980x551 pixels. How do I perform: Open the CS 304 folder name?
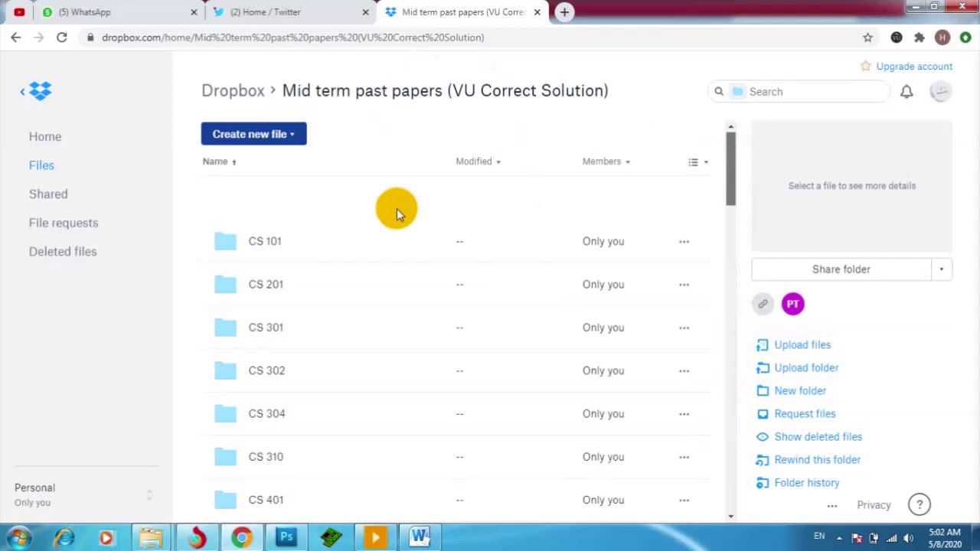(266, 414)
